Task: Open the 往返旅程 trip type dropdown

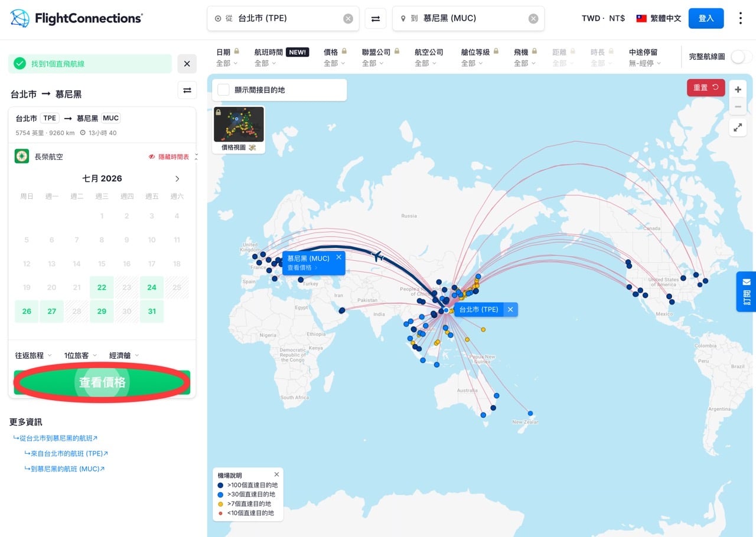Action: tap(33, 355)
